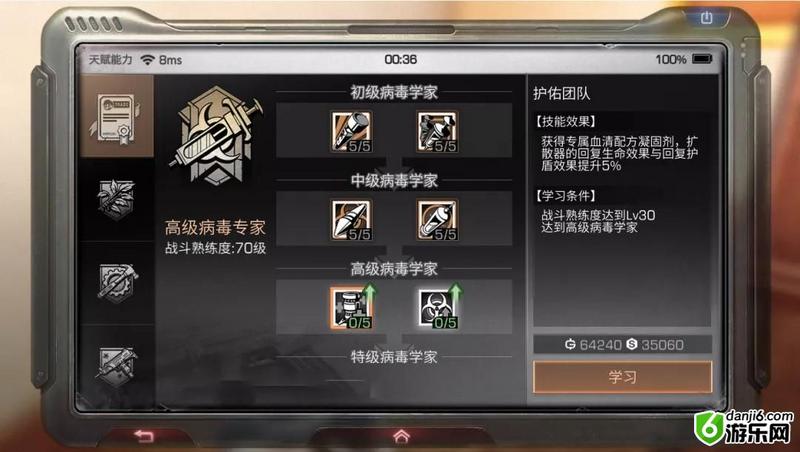The width and height of the screenshot is (800, 452).
Task: Click the 学习 learn button
Action: (x=622, y=377)
